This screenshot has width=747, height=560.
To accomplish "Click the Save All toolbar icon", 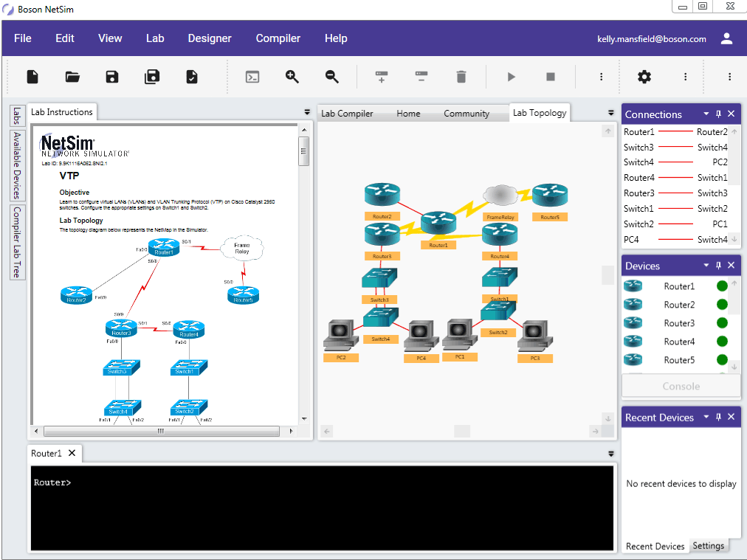I will [x=152, y=77].
